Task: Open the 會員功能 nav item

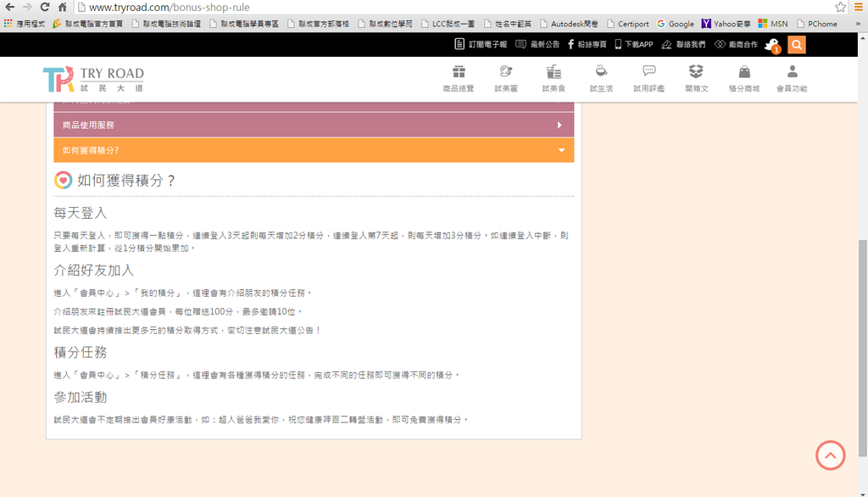Action: coord(793,79)
